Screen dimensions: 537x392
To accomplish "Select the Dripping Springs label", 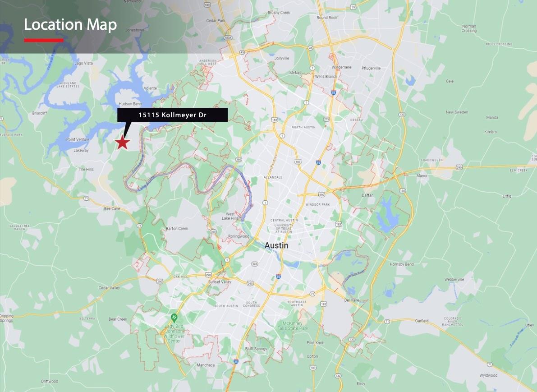I will point(6,318).
